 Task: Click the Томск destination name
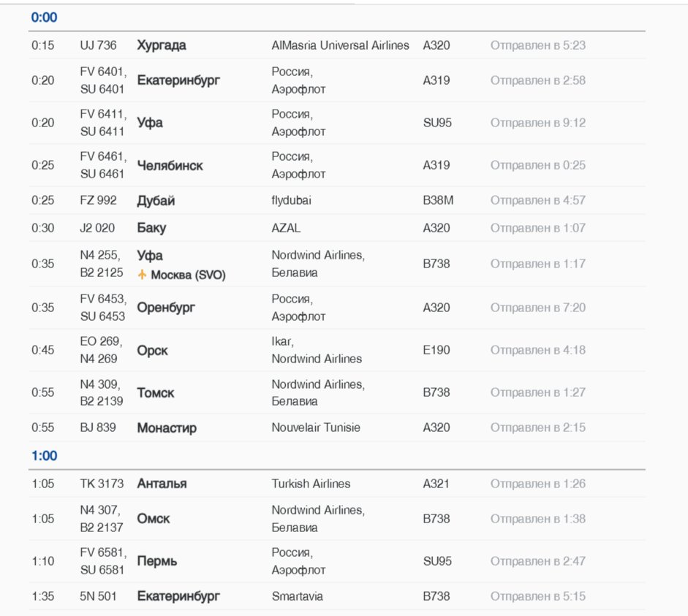coord(156,392)
